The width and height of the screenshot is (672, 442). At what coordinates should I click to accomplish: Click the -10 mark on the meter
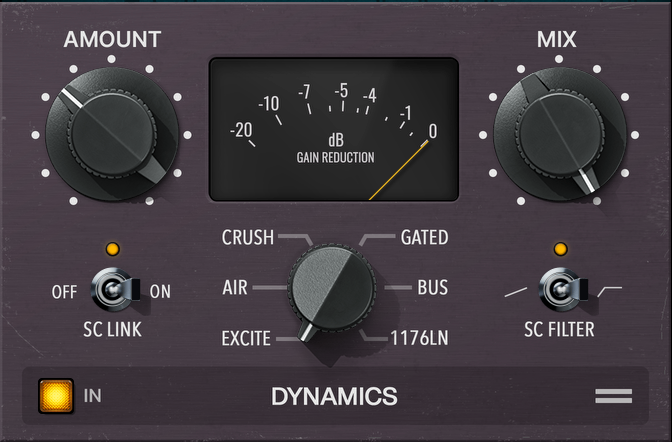[269, 104]
